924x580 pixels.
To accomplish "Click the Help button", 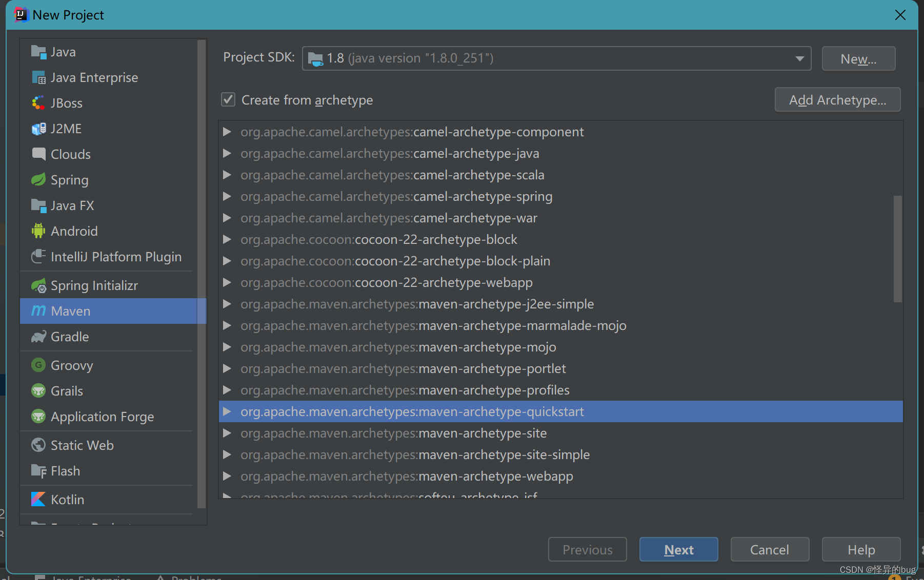I will tap(861, 549).
